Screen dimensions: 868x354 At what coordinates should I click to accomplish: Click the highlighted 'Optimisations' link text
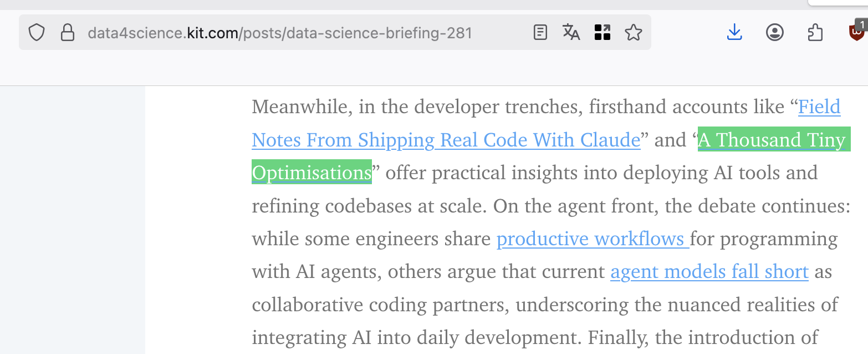click(312, 173)
